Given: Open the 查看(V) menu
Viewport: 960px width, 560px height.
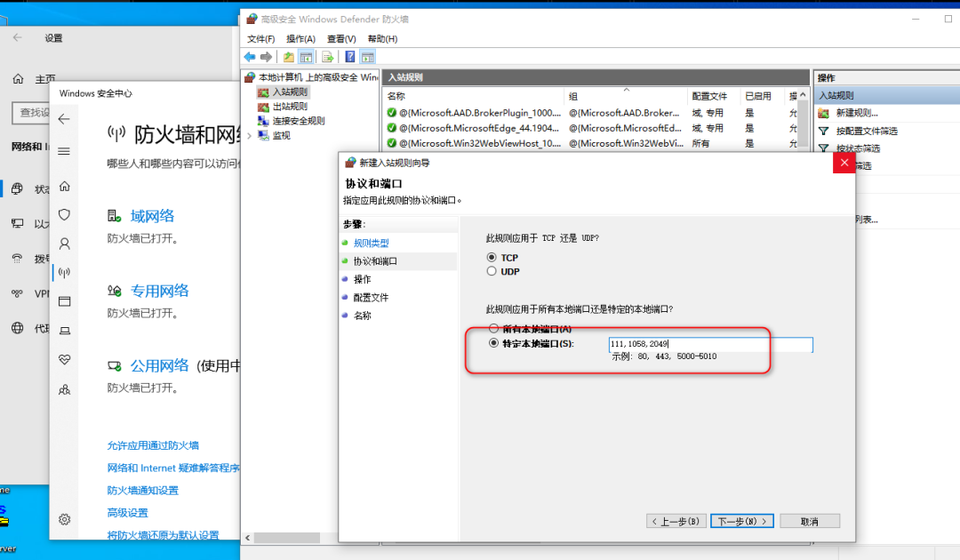Looking at the screenshot, I should (x=341, y=38).
